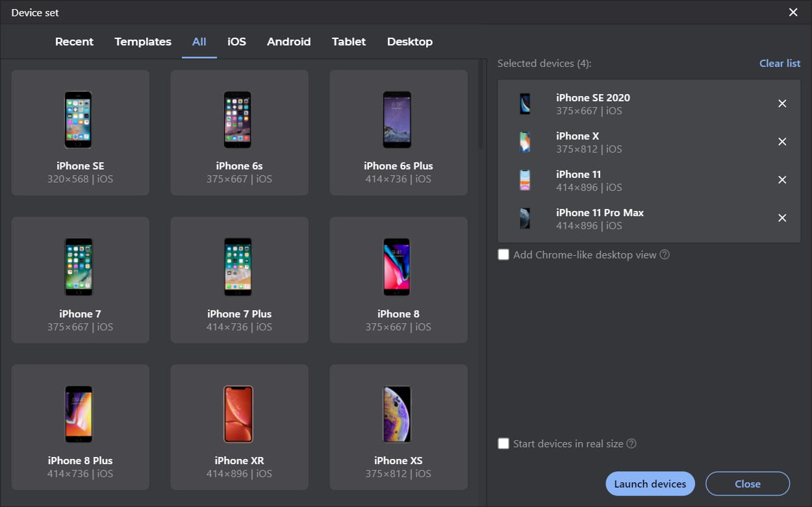Click the iPhone SE 2020 name in selected list
Image resolution: width=812 pixels, height=507 pixels.
[x=593, y=97]
